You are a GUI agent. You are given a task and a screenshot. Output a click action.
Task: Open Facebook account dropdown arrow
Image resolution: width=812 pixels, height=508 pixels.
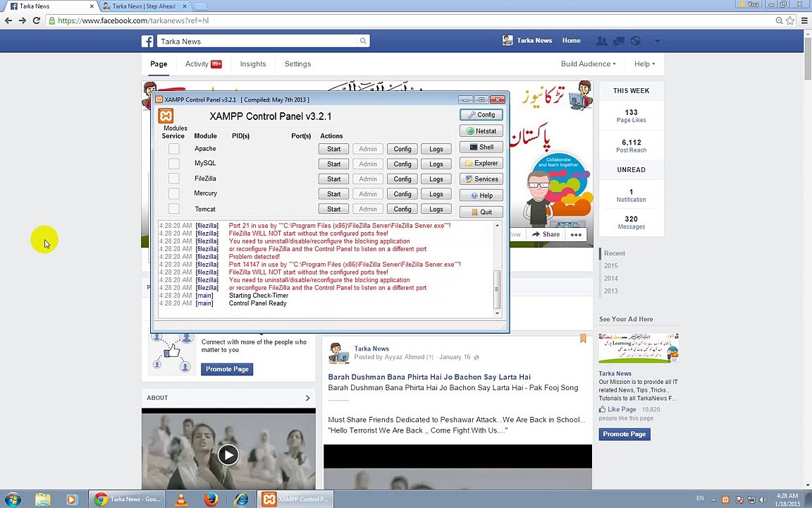click(x=657, y=41)
